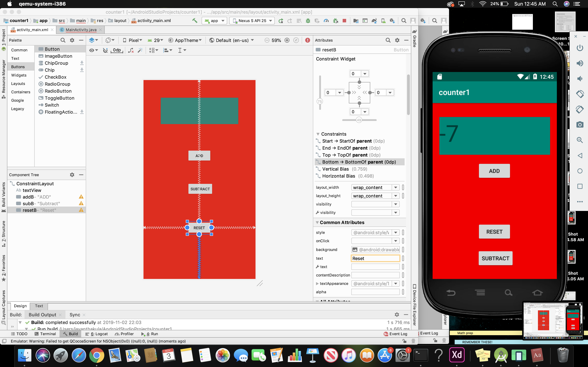The height and width of the screenshot is (367, 588).
Task: Open the layout_width dropdown
Action: (395, 187)
